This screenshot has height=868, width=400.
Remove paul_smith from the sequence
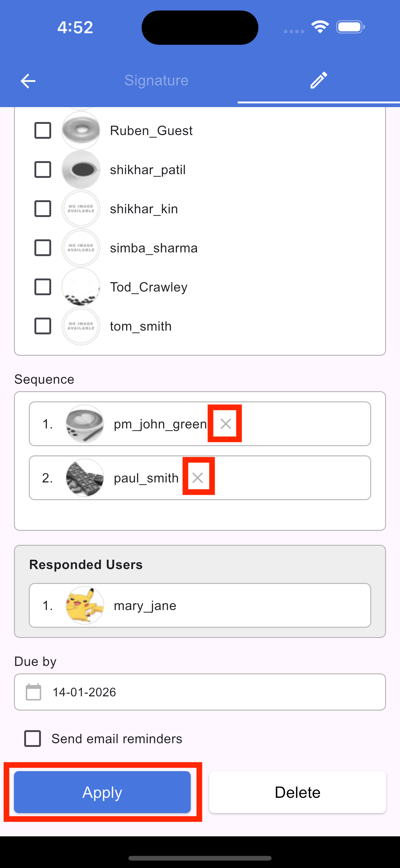tap(198, 477)
